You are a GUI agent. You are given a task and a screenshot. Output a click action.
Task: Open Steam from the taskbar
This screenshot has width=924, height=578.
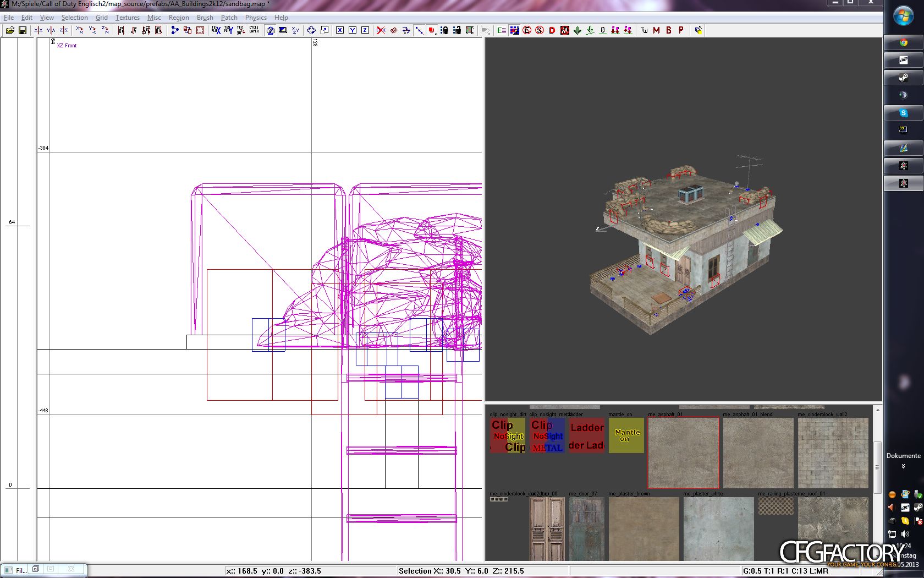903,78
